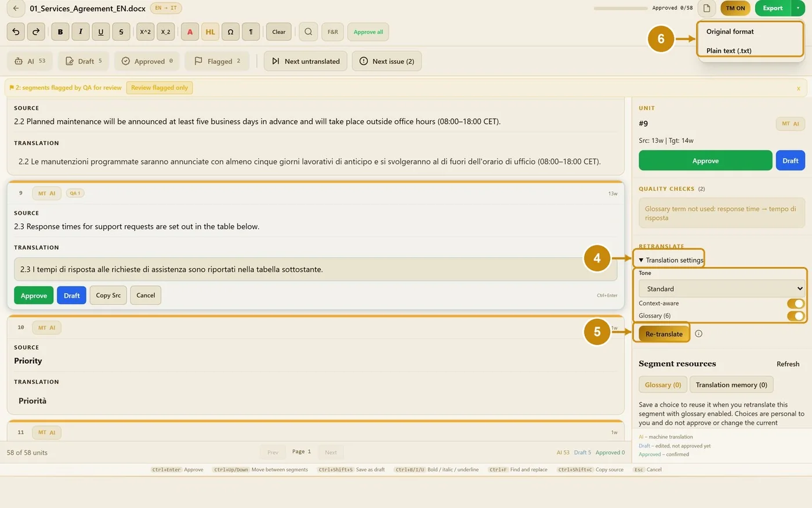Switch to the Translation memory (0) tab
This screenshot has height=508, width=812.
coord(731,385)
